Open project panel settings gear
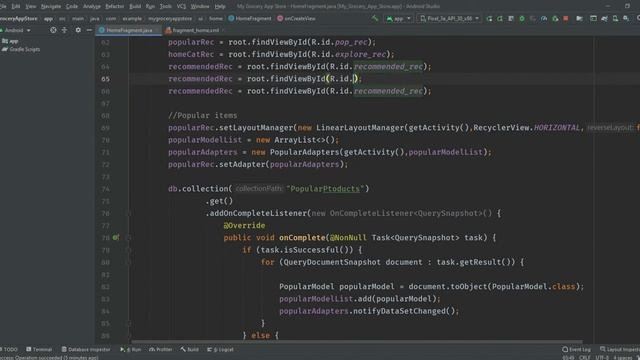Viewport: 640px width, 360px height. pos(78,30)
